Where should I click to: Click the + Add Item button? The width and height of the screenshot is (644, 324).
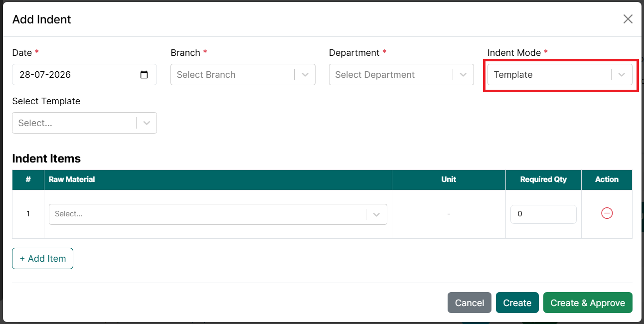pos(43,259)
